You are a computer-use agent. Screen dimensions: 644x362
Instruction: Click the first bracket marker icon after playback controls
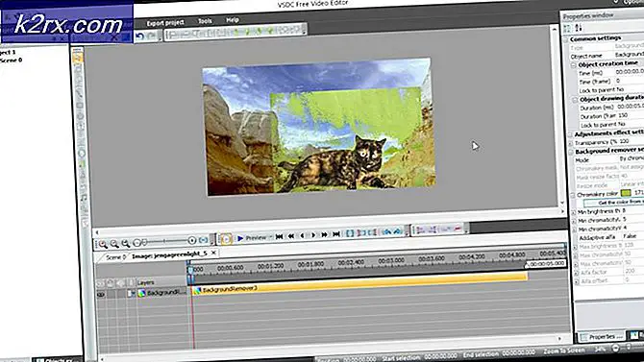point(350,233)
